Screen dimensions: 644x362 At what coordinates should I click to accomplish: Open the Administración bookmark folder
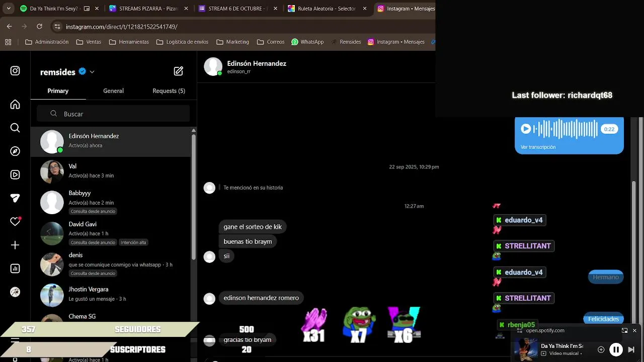(x=47, y=42)
